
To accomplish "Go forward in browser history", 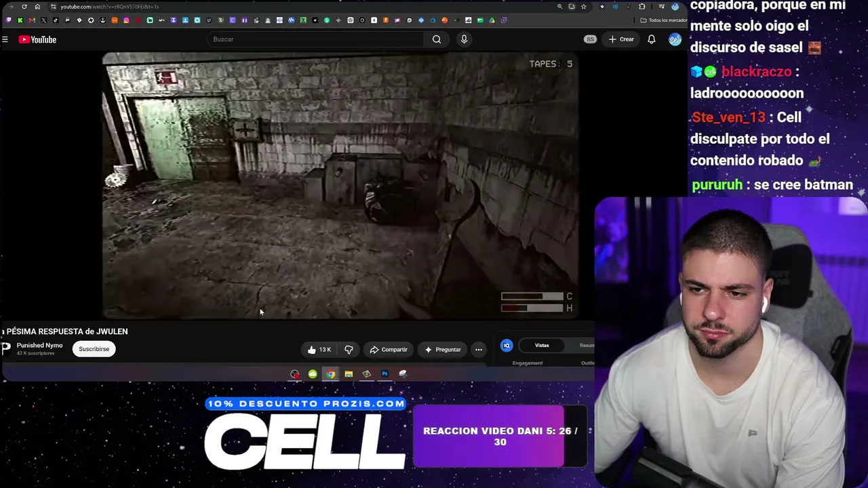I will pos(11,7).
